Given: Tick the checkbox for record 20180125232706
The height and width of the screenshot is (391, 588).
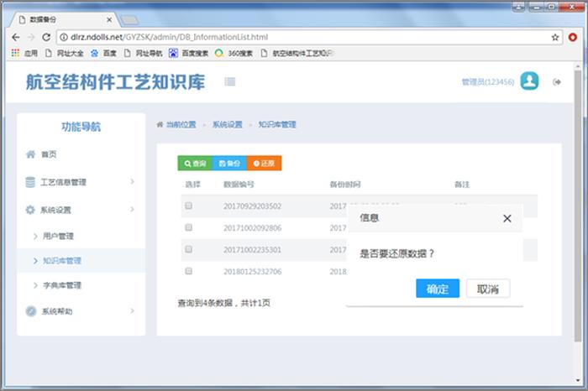Looking at the screenshot, I should click(x=189, y=271).
